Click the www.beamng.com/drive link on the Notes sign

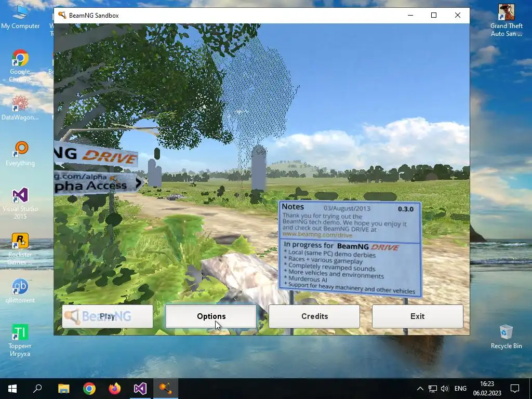317,234
